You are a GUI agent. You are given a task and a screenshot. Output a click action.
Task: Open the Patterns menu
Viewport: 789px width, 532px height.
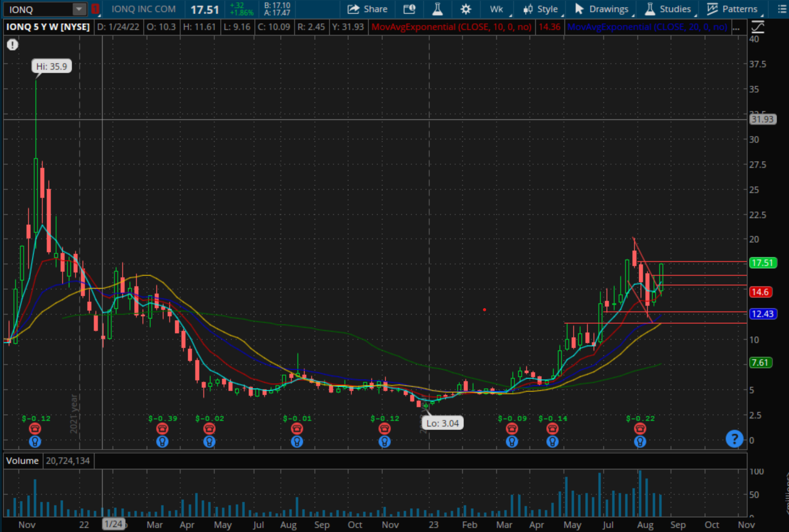(x=733, y=9)
